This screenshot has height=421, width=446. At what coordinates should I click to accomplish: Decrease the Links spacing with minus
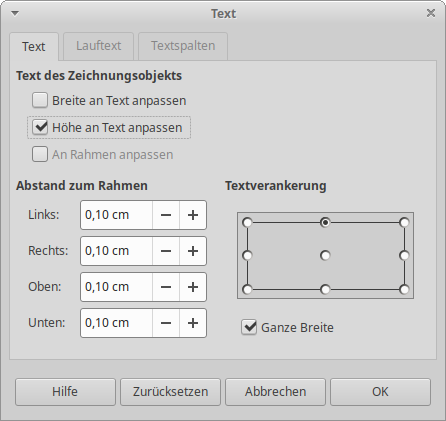(x=166, y=215)
